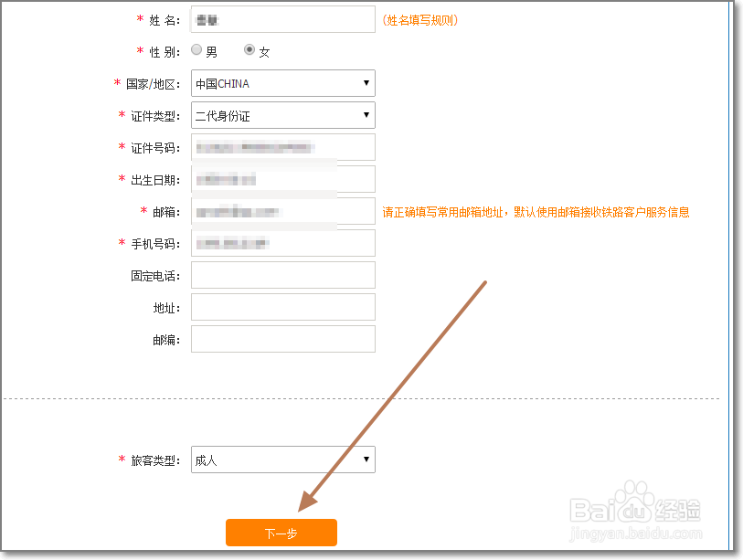Click the 出生日期 birth date field
743x560 pixels.
pyautogui.click(x=282, y=179)
